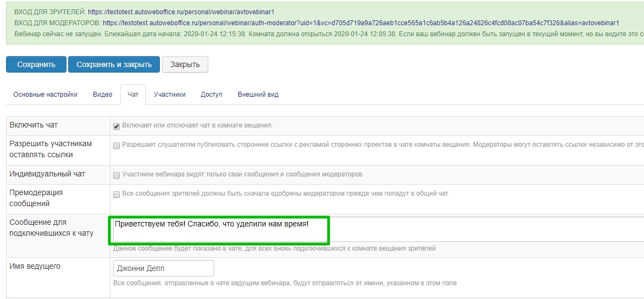Viewport: 644px width, 299px height.
Task: Enable the allow participant links checkbox
Action: (116, 146)
